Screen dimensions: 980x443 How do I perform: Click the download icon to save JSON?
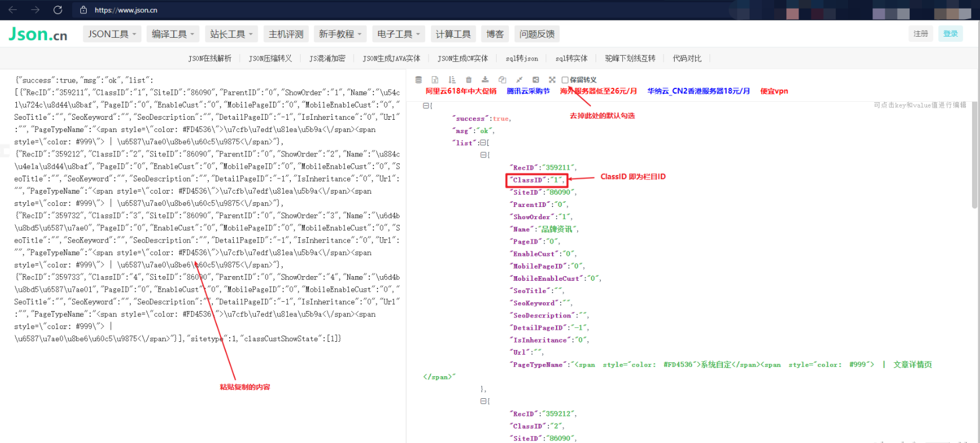(x=485, y=80)
